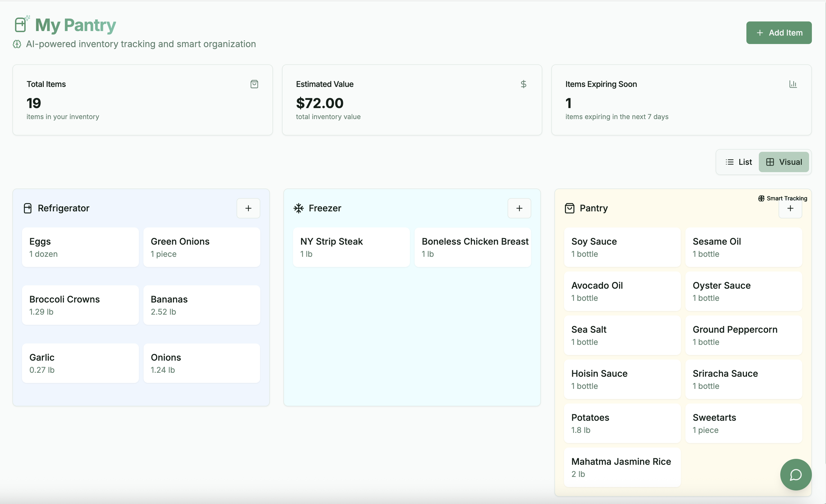Add item to Freezer with plus icon
826x504 pixels.
tap(519, 208)
